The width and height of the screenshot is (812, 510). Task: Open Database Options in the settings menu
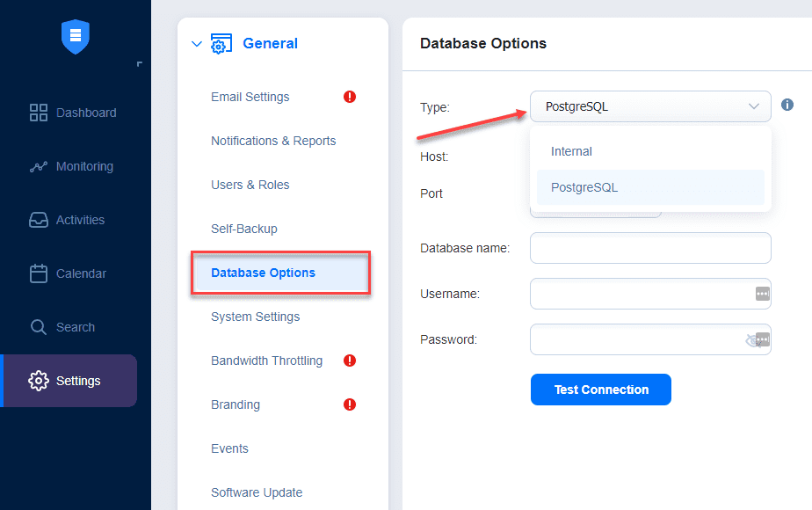[x=264, y=273]
